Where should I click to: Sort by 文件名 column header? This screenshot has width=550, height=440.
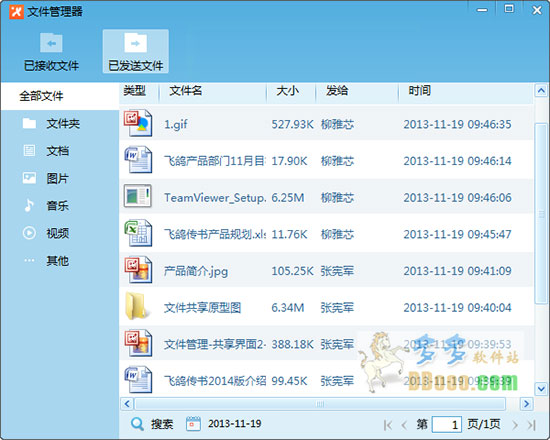pos(186,91)
